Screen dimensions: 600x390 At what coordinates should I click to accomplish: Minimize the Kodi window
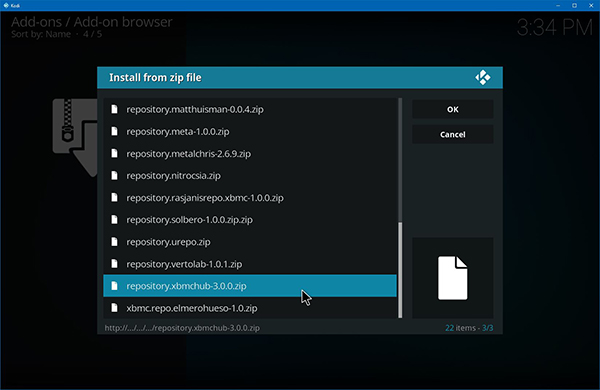click(558, 5)
